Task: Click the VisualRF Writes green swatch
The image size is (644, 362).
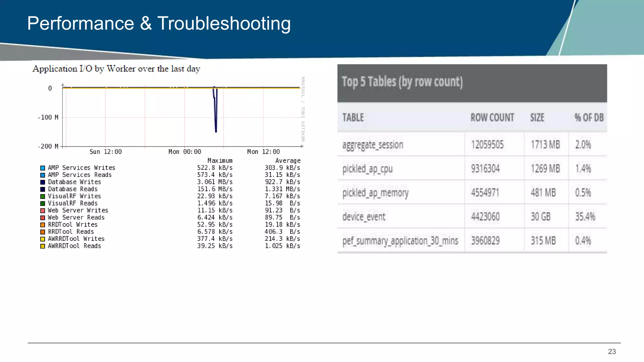Action: click(42, 196)
